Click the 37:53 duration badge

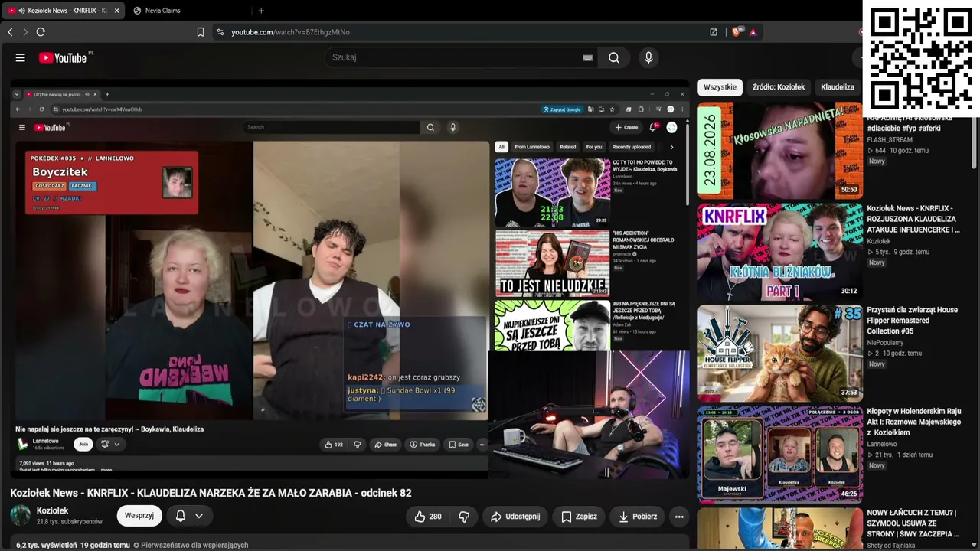click(849, 393)
